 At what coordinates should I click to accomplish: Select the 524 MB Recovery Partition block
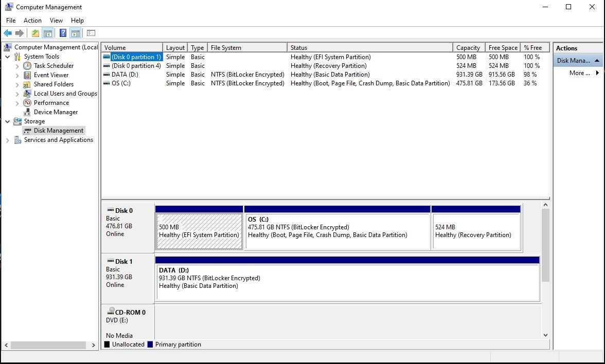[x=476, y=227]
